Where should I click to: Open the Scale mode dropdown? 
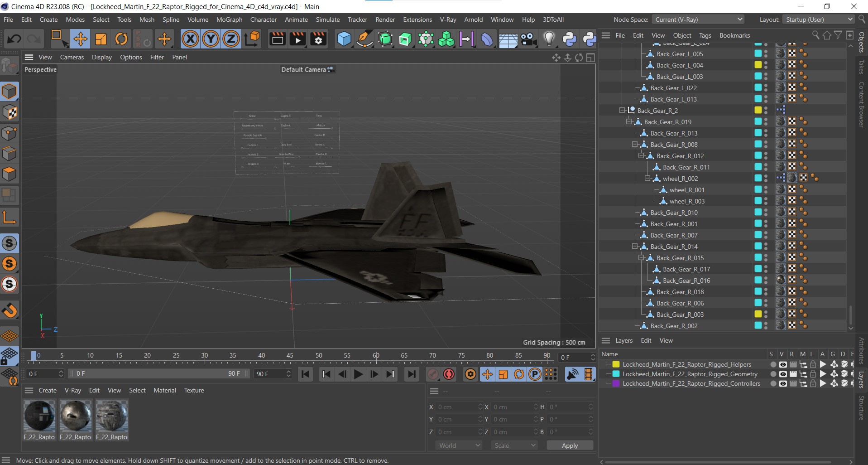pos(514,446)
